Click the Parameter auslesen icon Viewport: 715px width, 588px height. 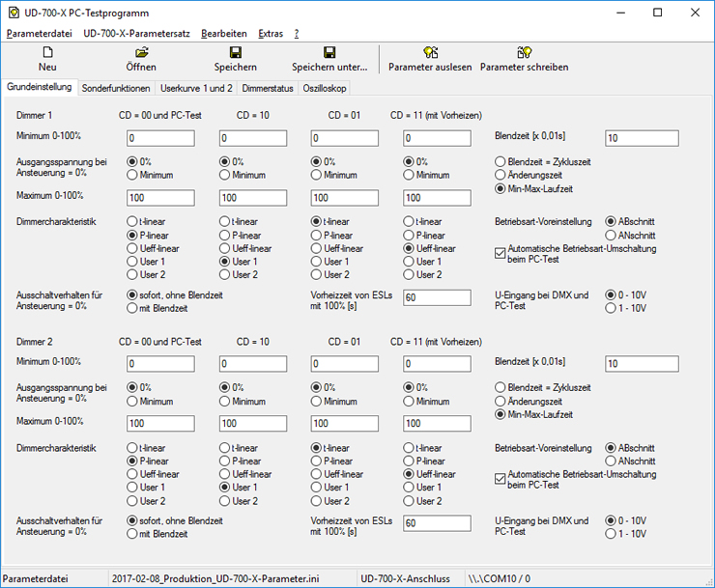point(430,52)
